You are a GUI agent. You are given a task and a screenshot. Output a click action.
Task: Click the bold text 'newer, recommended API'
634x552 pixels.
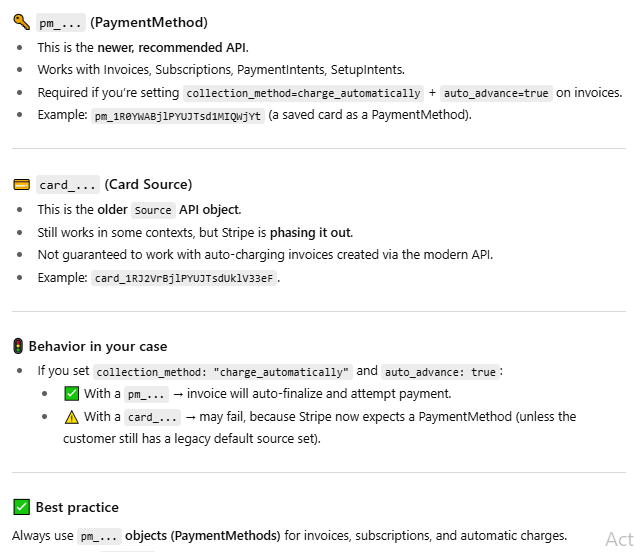point(171,47)
